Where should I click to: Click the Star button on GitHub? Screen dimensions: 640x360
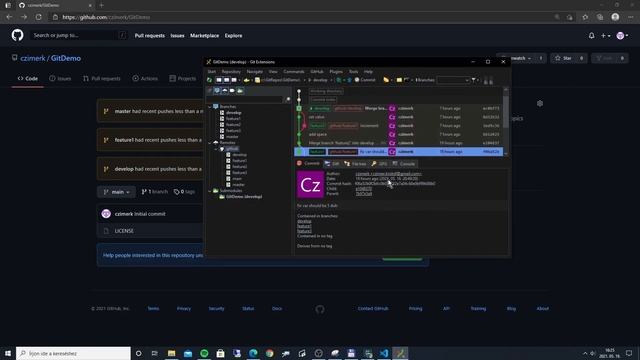tap(563, 58)
